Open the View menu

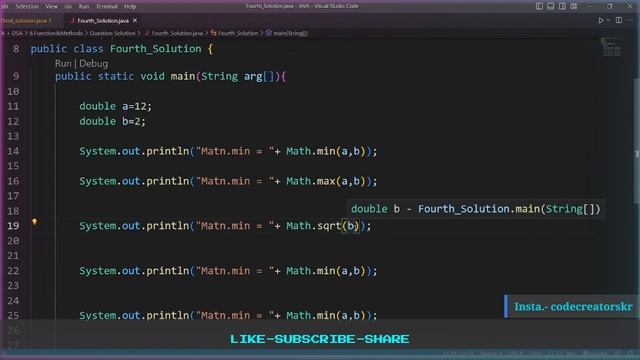coord(51,7)
